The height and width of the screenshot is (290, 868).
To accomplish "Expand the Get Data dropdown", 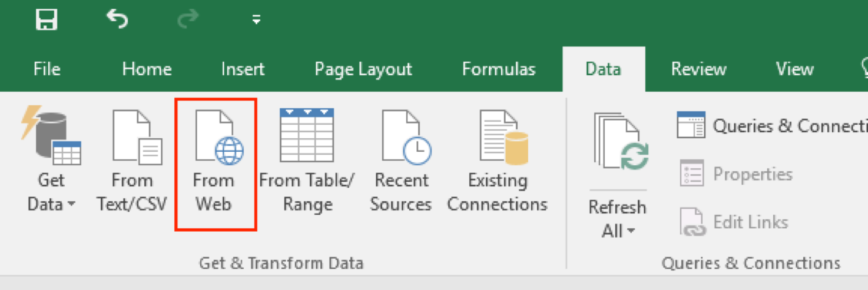I will click(x=52, y=204).
